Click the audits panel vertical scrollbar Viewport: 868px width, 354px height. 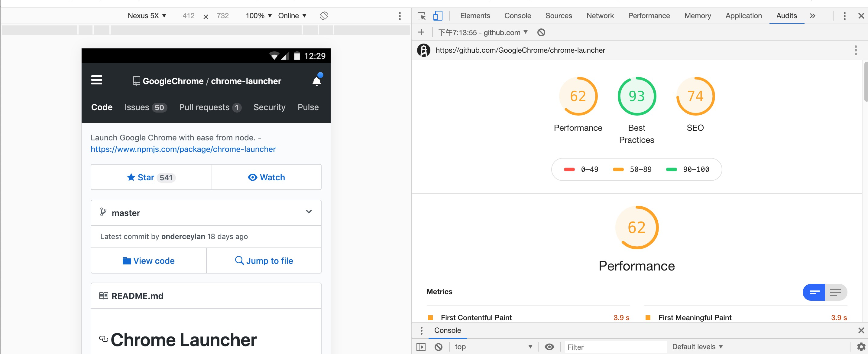point(866,81)
